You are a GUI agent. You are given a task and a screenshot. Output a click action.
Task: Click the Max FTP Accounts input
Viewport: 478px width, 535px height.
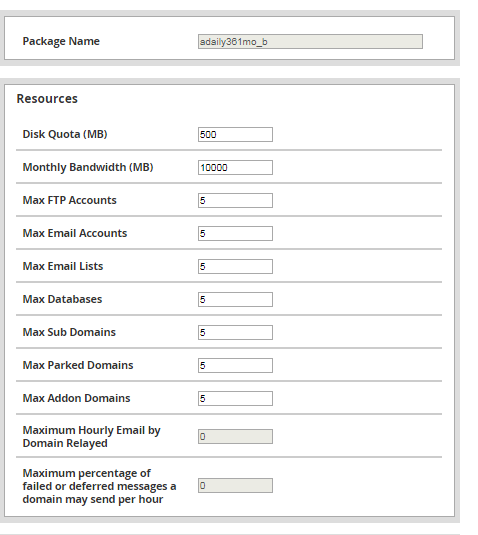(x=235, y=200)
